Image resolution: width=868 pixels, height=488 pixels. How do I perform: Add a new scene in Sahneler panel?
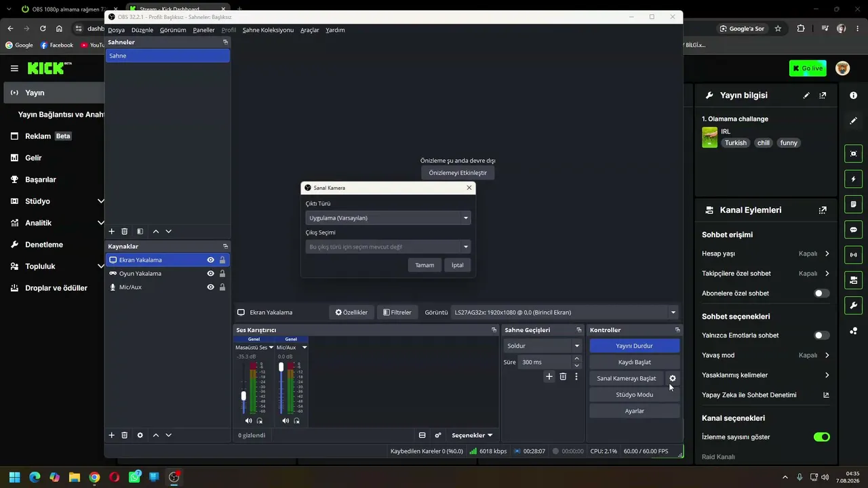point(112,232)
